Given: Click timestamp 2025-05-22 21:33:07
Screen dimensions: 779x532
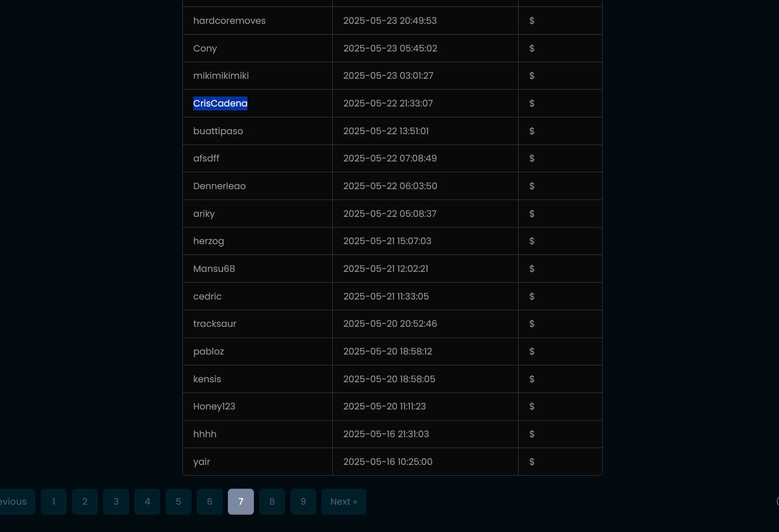Looking at the screenshot, I should (388, 103).
